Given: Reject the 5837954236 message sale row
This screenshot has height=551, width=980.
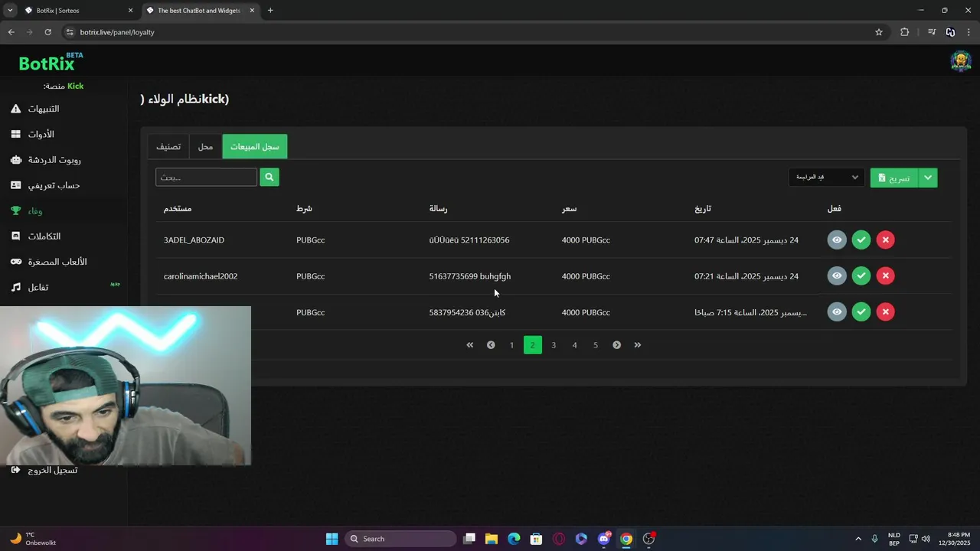Looking at the screenshot, I should click(x=885, y=311).
